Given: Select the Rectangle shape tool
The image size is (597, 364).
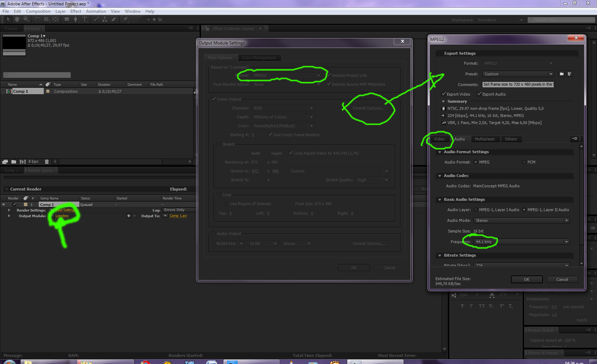Looking at the screenshot, I should 67,20.
